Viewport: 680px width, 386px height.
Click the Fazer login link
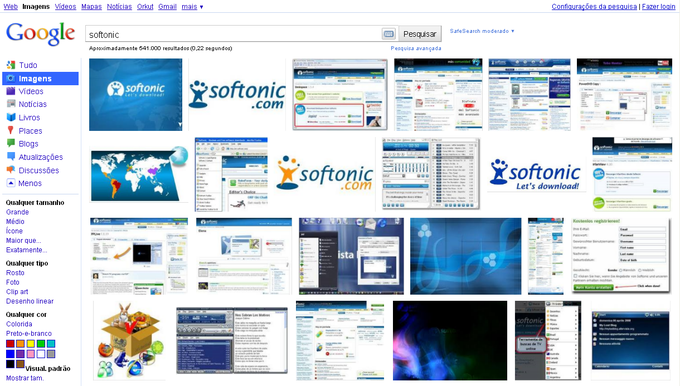658,7
